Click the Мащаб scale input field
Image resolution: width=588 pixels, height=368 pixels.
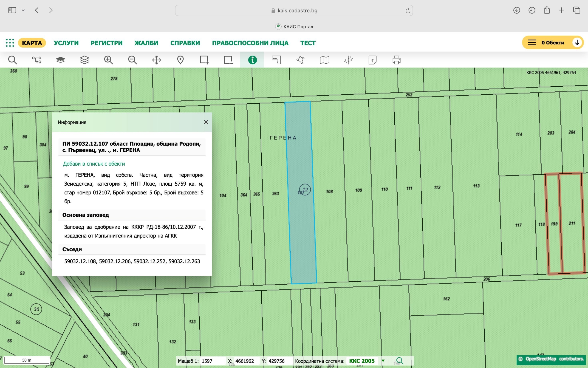tap(212, 361)
